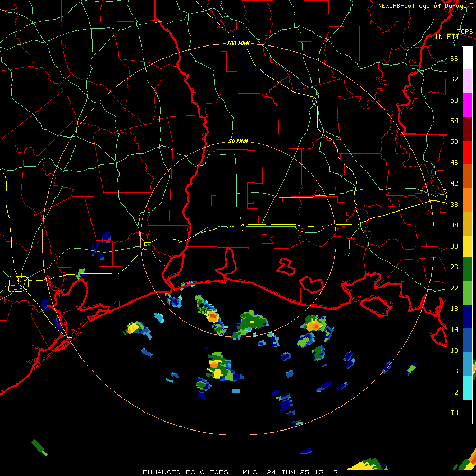Click the legend value "62"
This screenshot has width=476, height=476.
click(x=454, y=79)
